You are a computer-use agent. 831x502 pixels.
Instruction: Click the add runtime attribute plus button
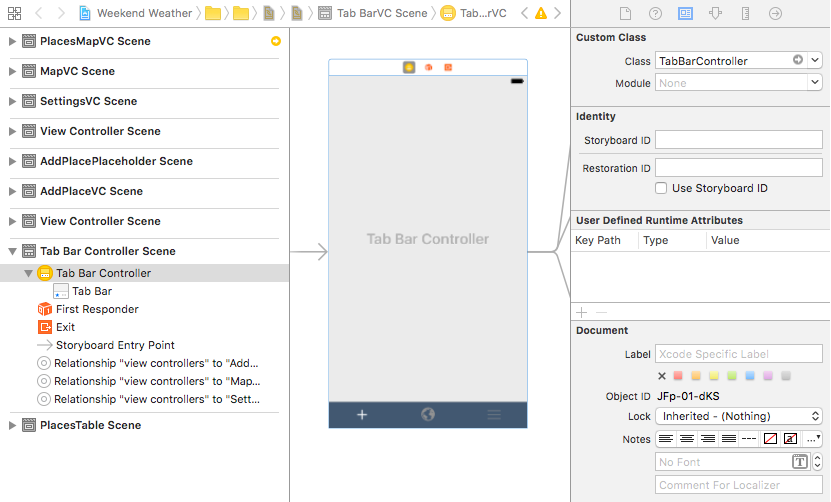[582, 313]
